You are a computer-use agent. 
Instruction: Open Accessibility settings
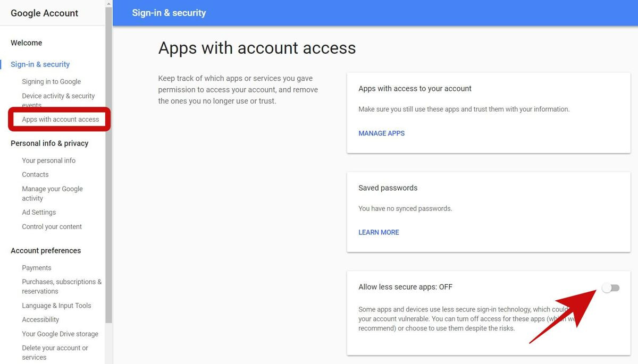pyautogui.click(x=40, y=320)
